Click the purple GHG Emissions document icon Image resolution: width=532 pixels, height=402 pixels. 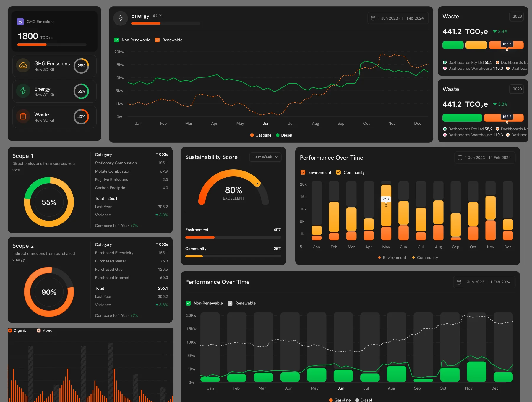click(20, 22)
